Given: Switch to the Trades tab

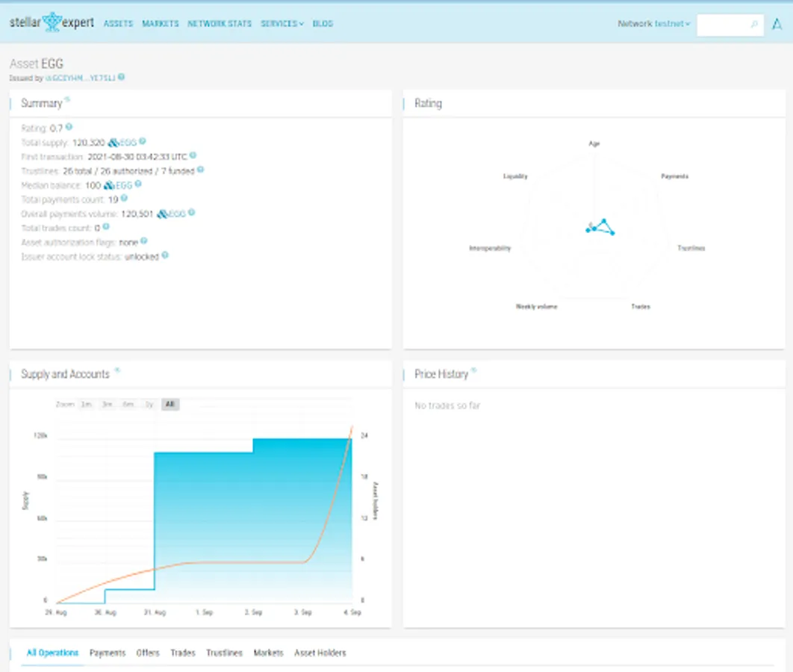Looking at the screenshot, I should tap(183, 653).
